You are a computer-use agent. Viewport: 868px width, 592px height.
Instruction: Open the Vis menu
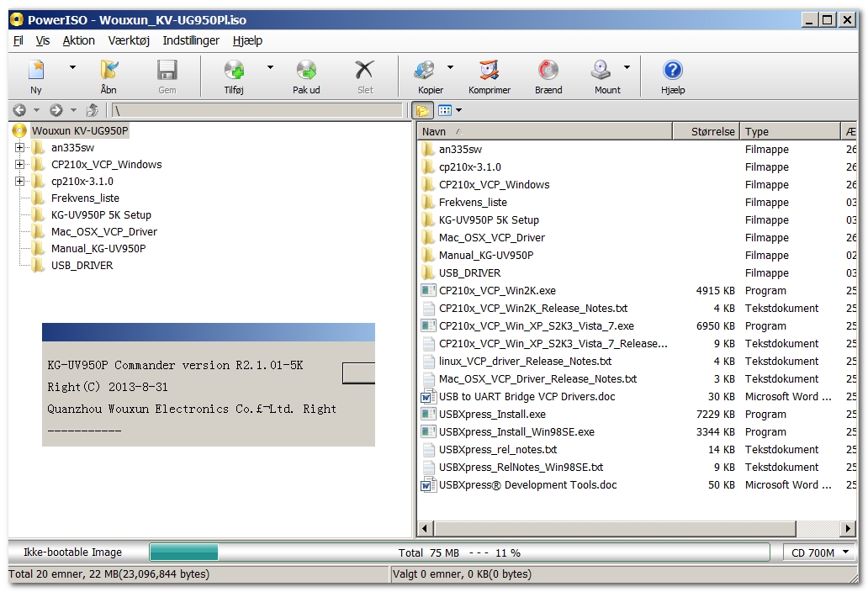point(43,40)
